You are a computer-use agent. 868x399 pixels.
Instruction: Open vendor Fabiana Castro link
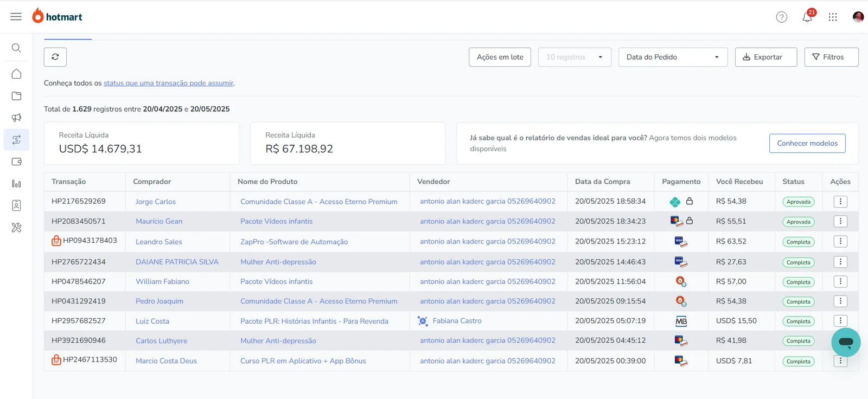point(457,321)
